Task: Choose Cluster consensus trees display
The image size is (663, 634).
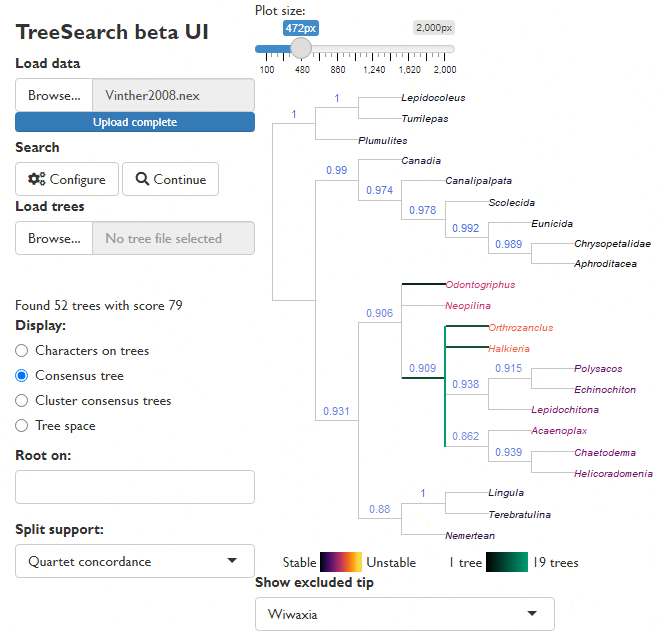Action: (x=22, y=401)
